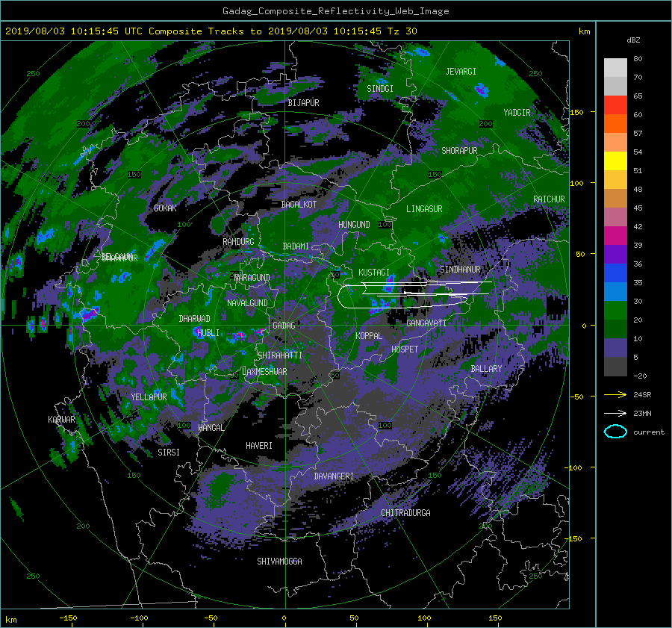The image size is (672, 628).
Task: Click the 23MN white arrow legend icon
Action: (x=615, y=413)
